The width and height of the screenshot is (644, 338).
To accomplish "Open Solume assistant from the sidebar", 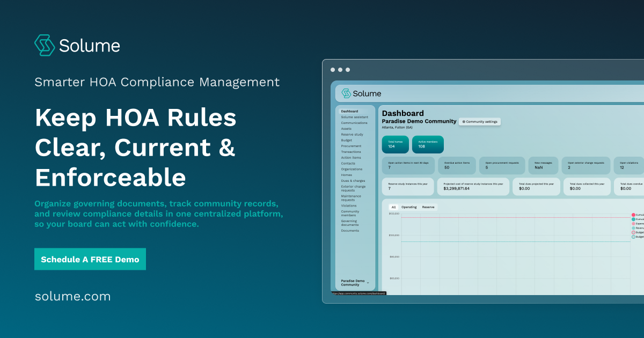I will (354, 117).
